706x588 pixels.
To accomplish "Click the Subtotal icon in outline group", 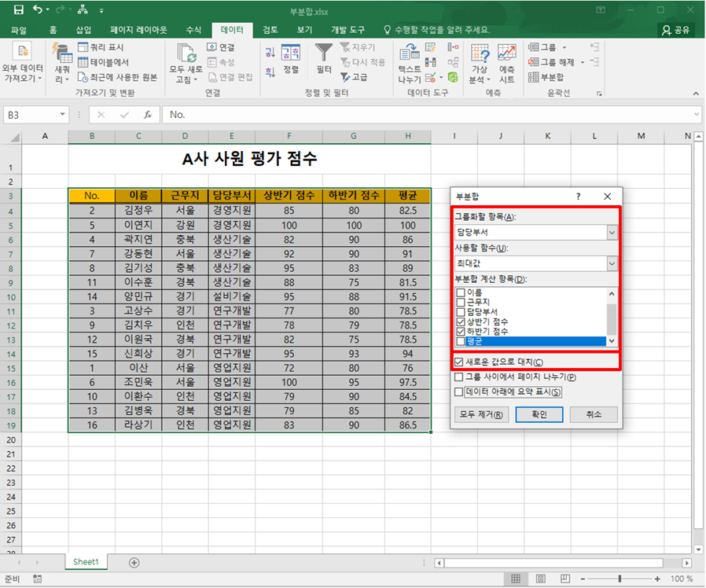I will click(534, 77).
